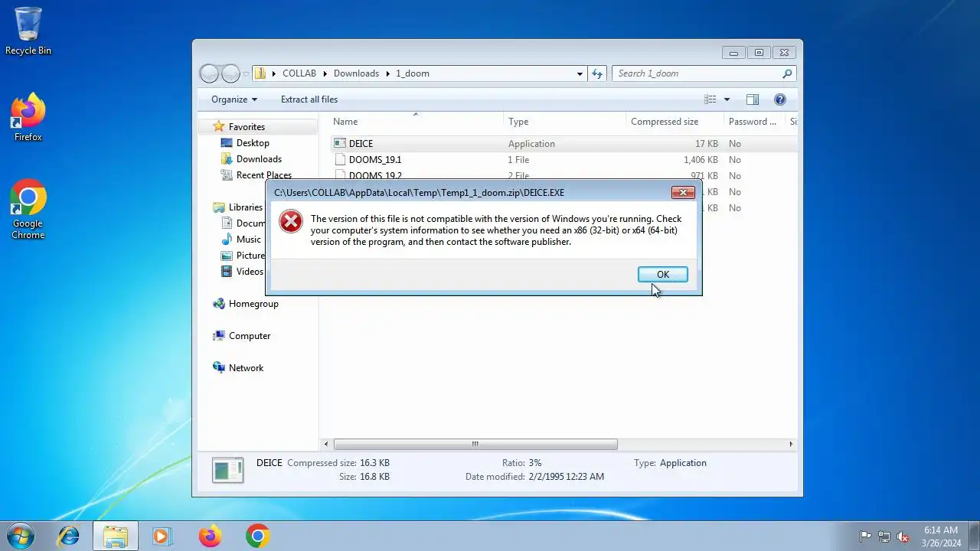Select Computer in navigation pane
The height and width of the screenshot is (551, 980).
[250, 336]
